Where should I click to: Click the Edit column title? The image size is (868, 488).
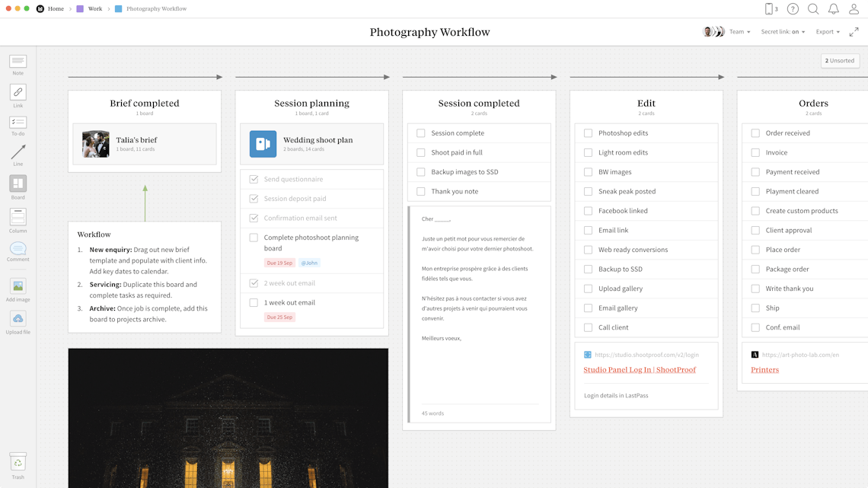646,104
